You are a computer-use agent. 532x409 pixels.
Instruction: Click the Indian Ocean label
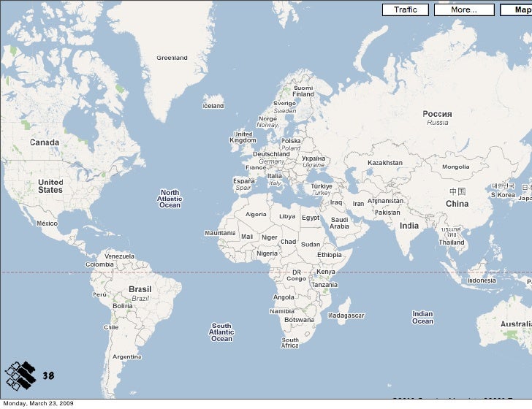coord(422,318)
